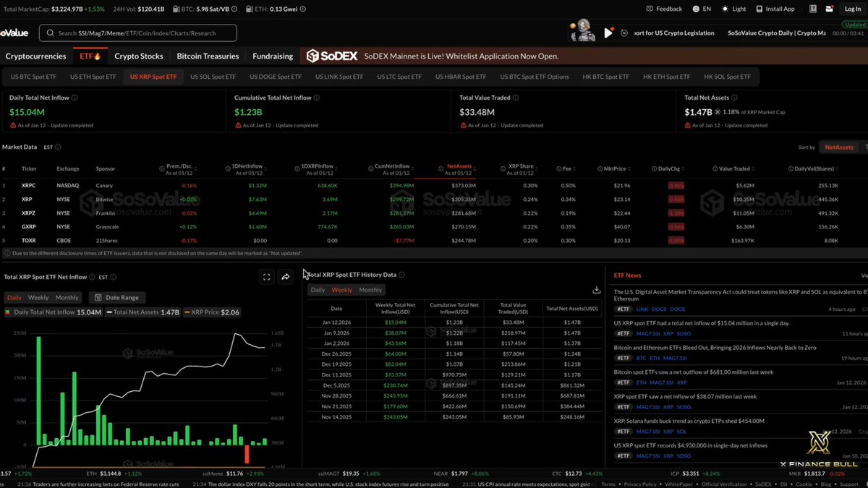Click the search input field
868x488 pixels.
(137, 33)
